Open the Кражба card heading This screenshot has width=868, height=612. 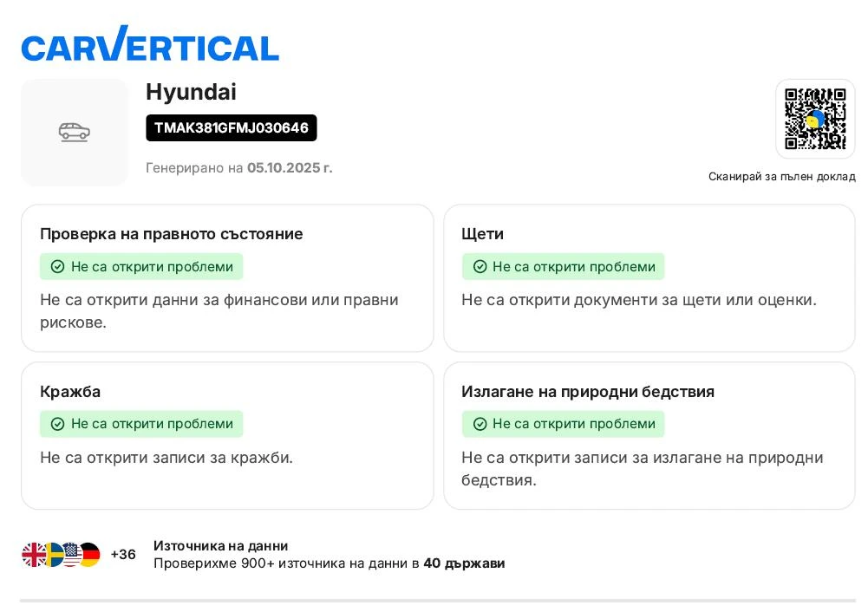(x=70, y=392)
